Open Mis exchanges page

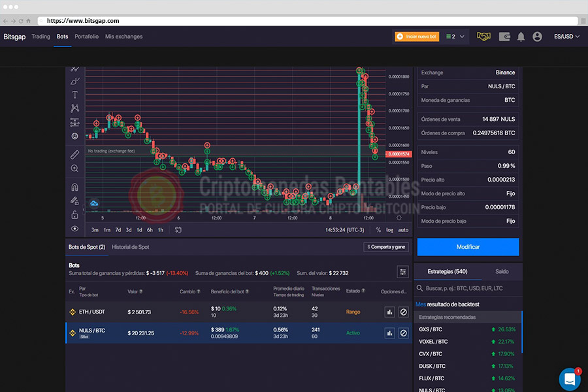[x=123, y=37]
